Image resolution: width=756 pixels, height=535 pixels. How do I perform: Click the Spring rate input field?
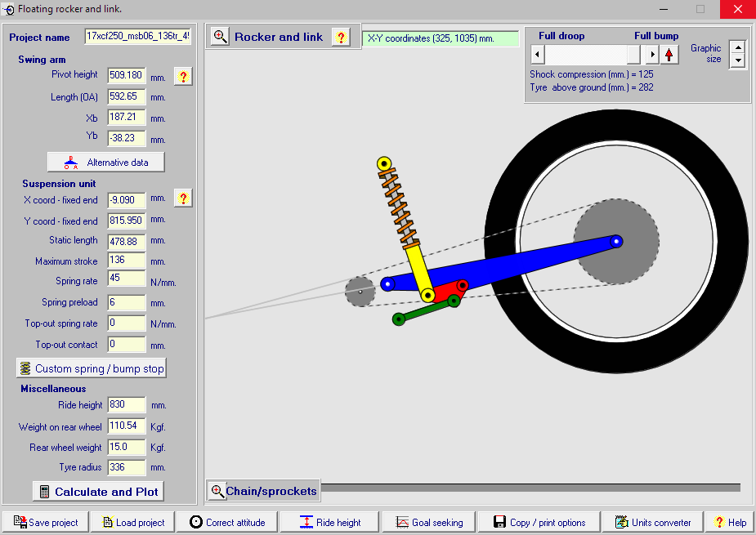click(127, 281)
